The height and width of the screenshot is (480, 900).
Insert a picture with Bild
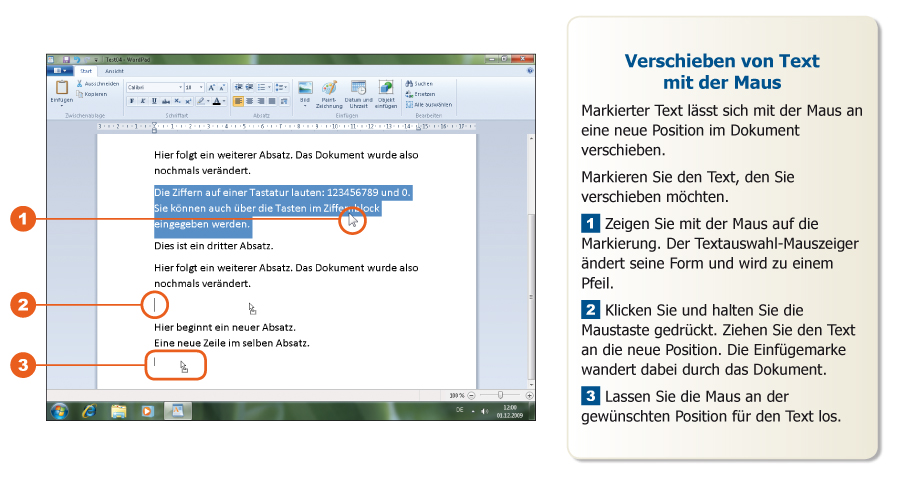(306, 90)
